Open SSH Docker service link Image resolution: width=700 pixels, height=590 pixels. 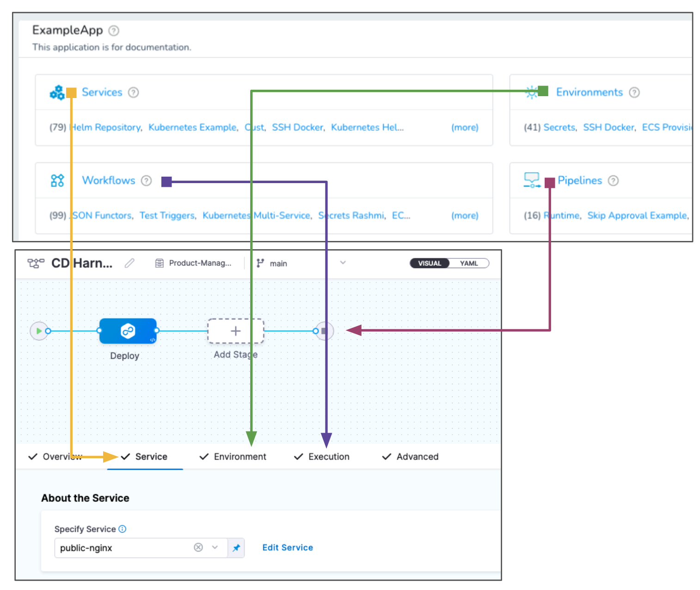click(x=297, y=127)
